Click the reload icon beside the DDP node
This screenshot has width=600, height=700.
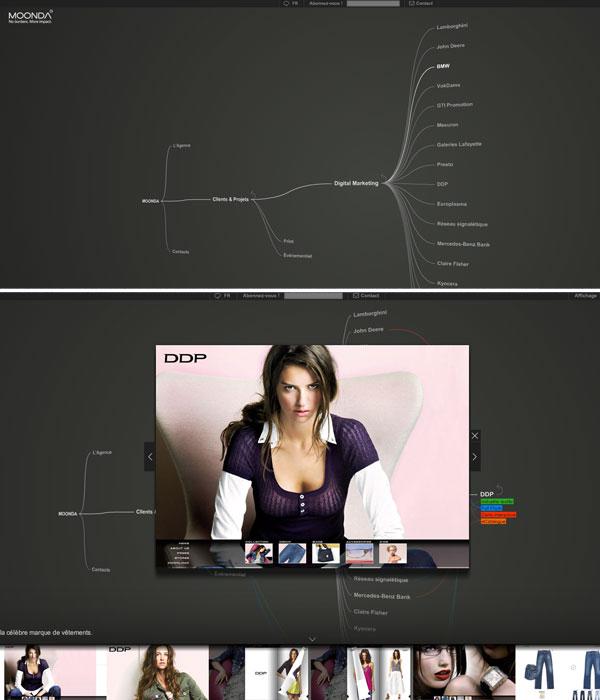(x=499, y=490)
